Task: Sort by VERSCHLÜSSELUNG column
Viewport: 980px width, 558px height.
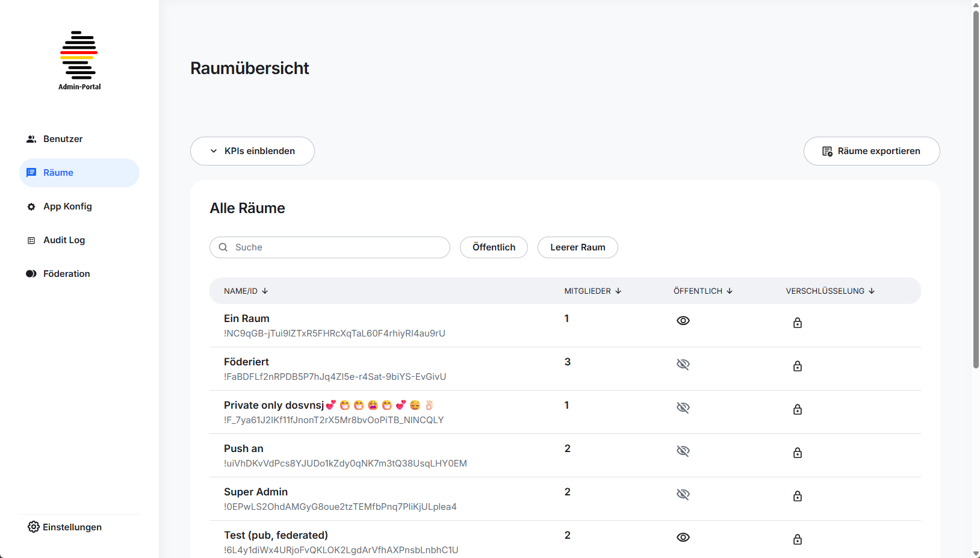Action: [x=830, y=291]
